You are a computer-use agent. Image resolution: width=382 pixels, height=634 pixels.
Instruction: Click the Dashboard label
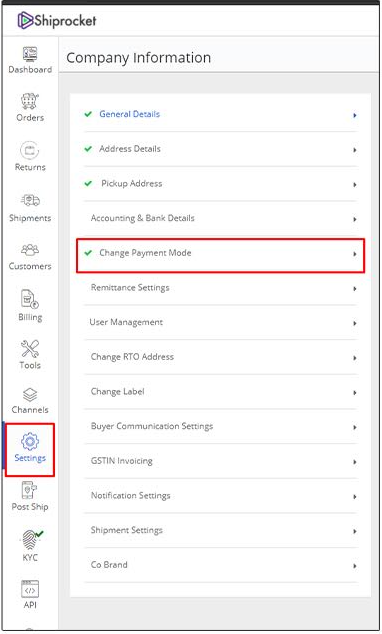[30, 70]
